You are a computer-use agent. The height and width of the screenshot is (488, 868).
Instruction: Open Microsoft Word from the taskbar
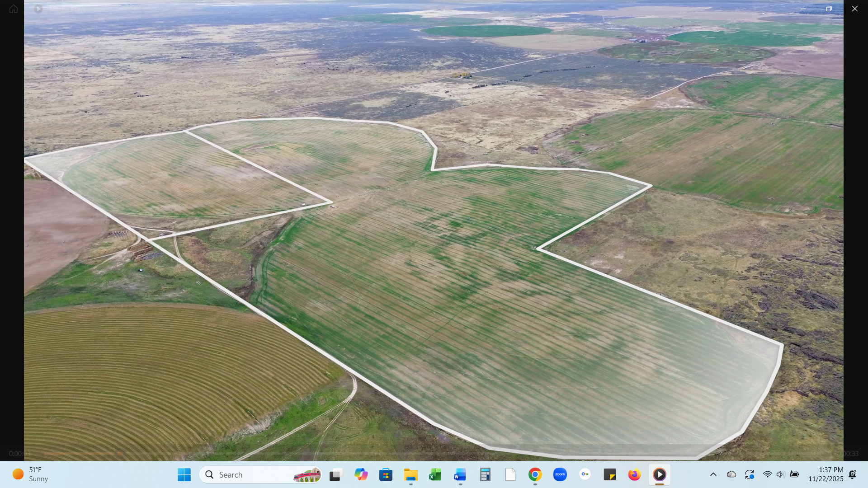pos(460,474)
